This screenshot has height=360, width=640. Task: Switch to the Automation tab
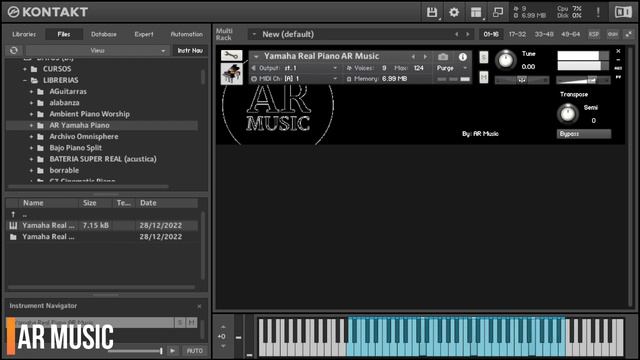(187, 34)
